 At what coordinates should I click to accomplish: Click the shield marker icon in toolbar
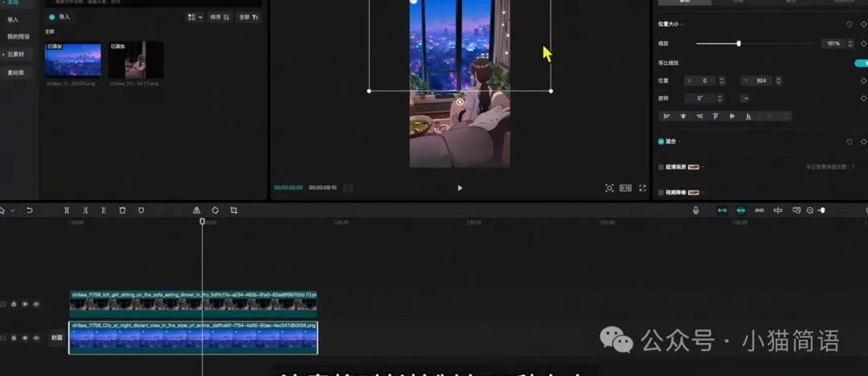point(141,210)
